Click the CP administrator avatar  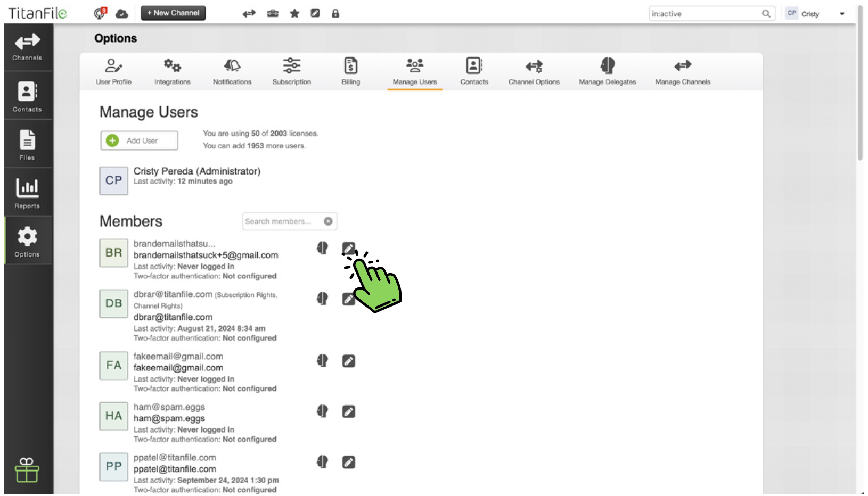coord(113,181)
